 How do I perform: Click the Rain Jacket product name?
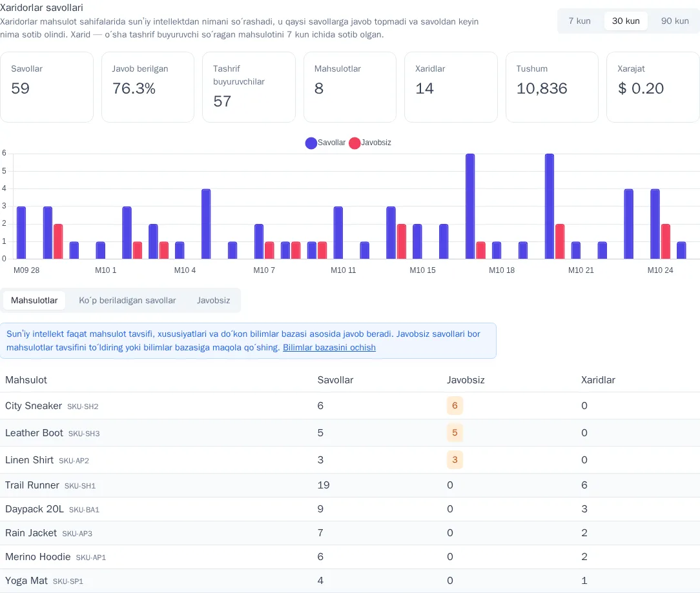click(31, 533)
